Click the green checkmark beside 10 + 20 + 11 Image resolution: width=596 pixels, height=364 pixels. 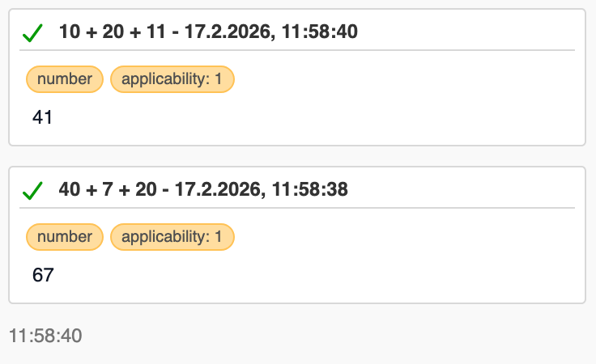coord(32,32)
